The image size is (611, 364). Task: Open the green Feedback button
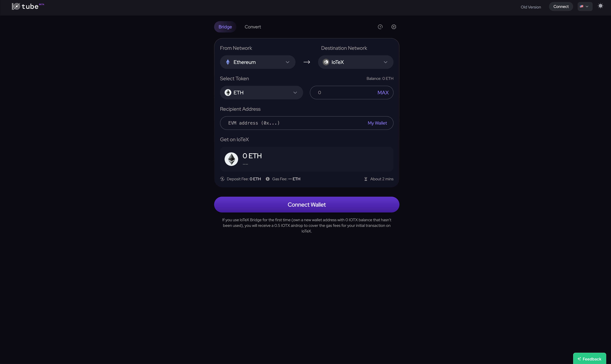pos(589,359)
